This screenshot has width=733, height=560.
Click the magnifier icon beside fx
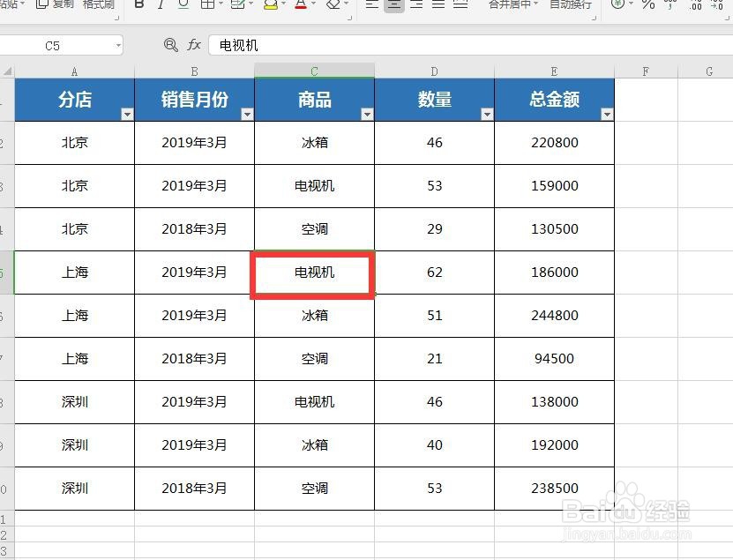[170, 45]
